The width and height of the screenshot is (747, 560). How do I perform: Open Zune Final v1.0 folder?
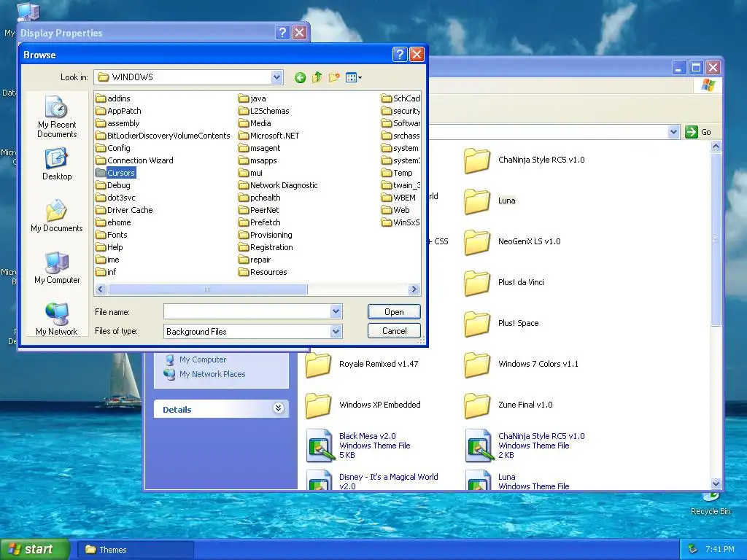(x=508, y=405)
